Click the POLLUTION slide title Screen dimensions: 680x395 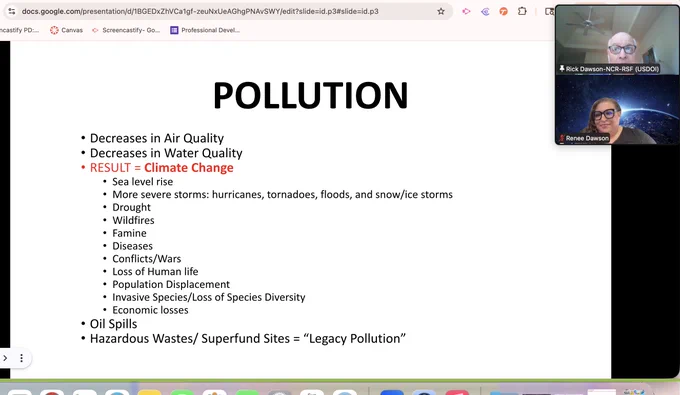click(x=311, y=95)
